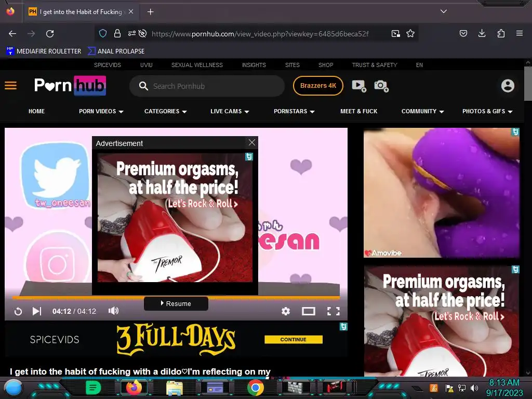Open the MEET & FUCK nav link
The height and width of the screenshot is (399, 532).
358,111
